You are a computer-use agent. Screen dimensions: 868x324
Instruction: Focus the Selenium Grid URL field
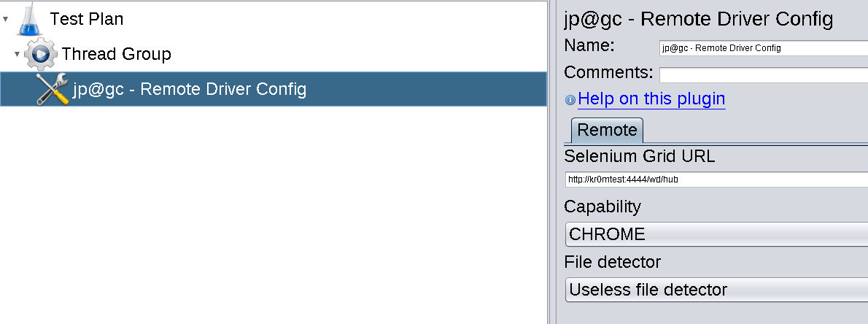[x=716, y=179]
